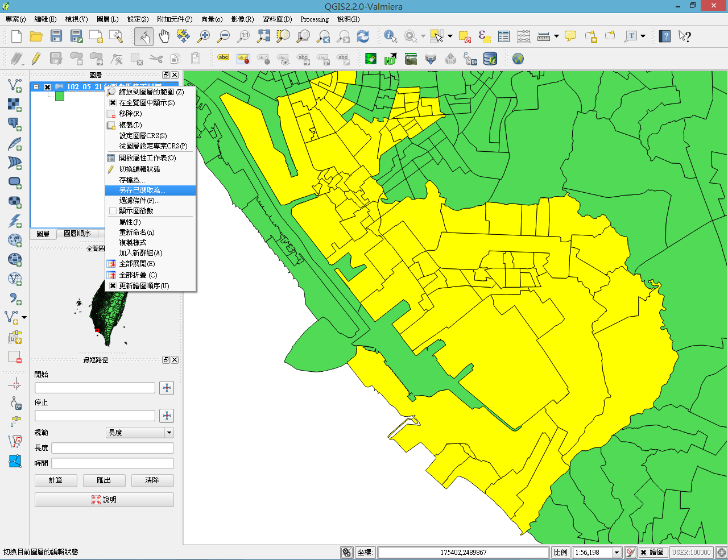Click the Save Project floppy icon
The width and height of the screenshot is (728, 560).
click(x=56, y=37)
